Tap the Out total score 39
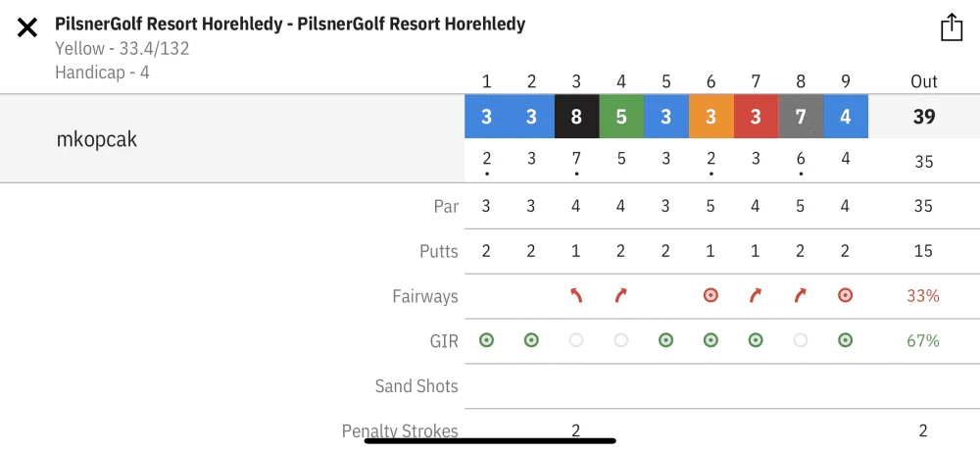 point(924,117)
